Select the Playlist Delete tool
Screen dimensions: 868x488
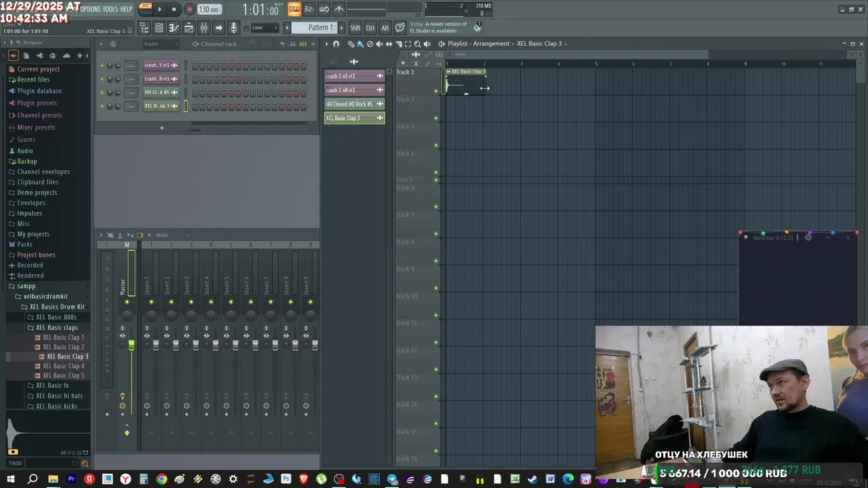click(x=370, y=44)
